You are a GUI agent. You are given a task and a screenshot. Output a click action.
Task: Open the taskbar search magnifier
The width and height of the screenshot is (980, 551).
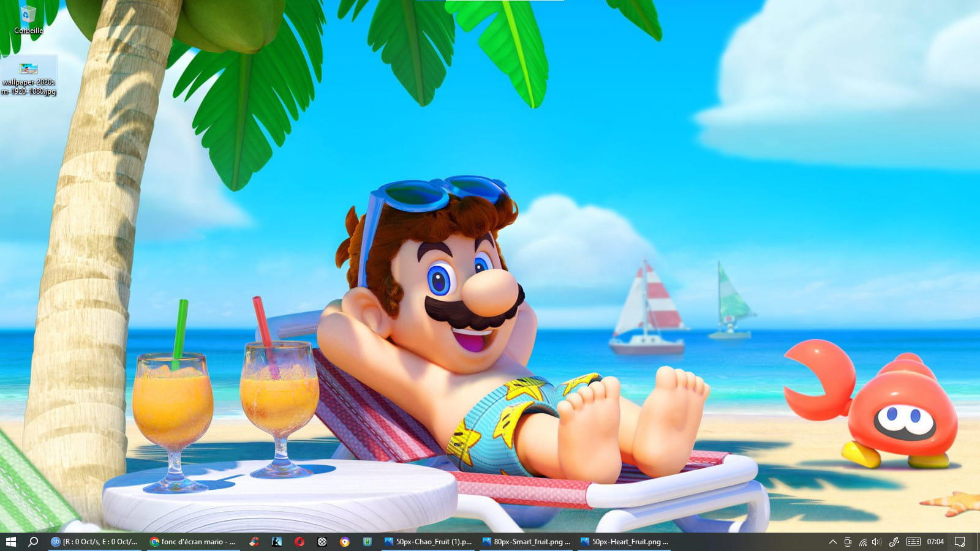pos(33,541)
